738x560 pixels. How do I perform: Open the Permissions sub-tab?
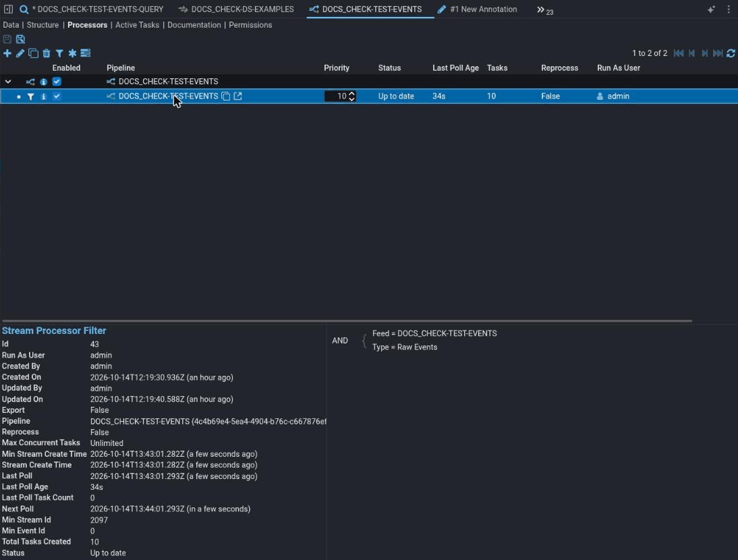pos(250,25)
